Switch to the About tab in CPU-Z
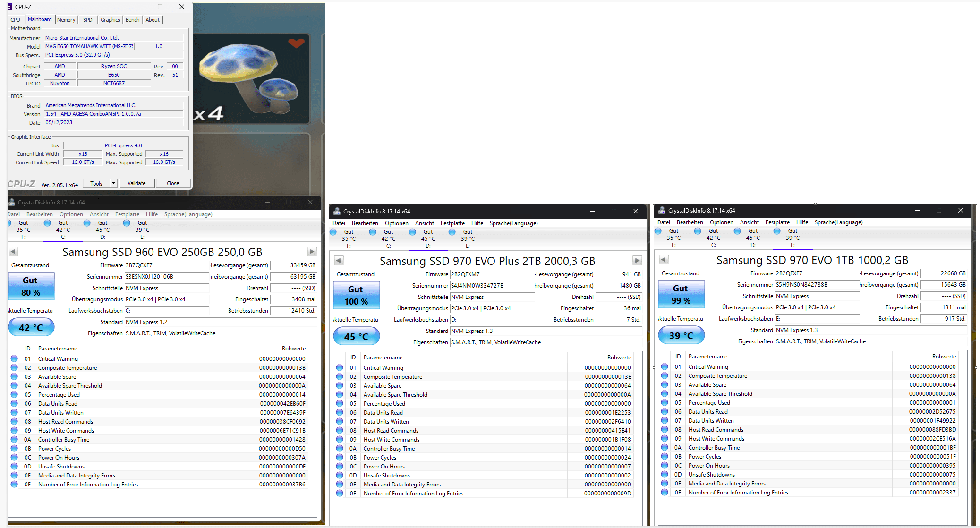Screen dimensions: 980x528 (153, 20)
